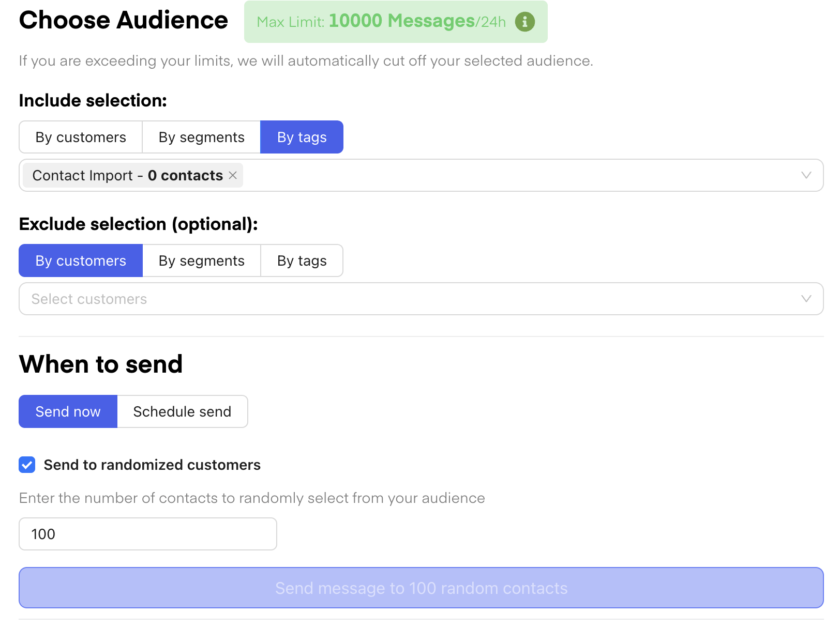The height and width of the screenshot is (644, 840).
Task: Click the Send to randomized customers label
Action: 152,465
